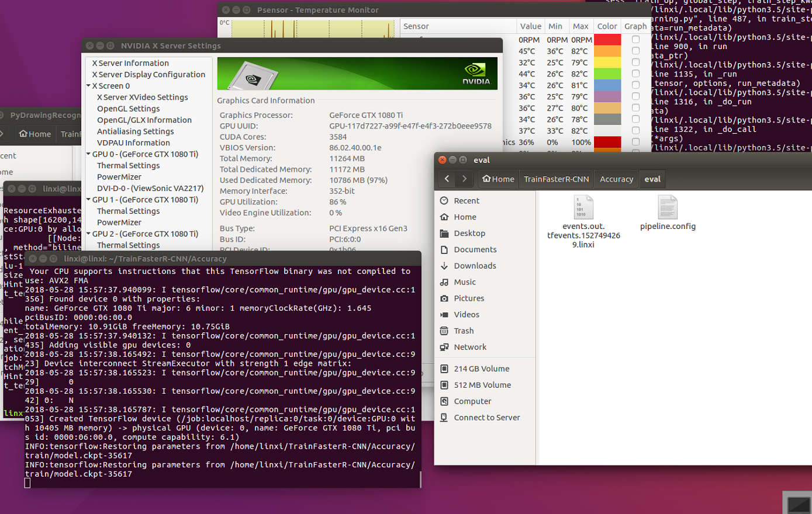
Task: Select DVI-D-0 ViewSonic VA2217 entry
Action: pos(150,188)
